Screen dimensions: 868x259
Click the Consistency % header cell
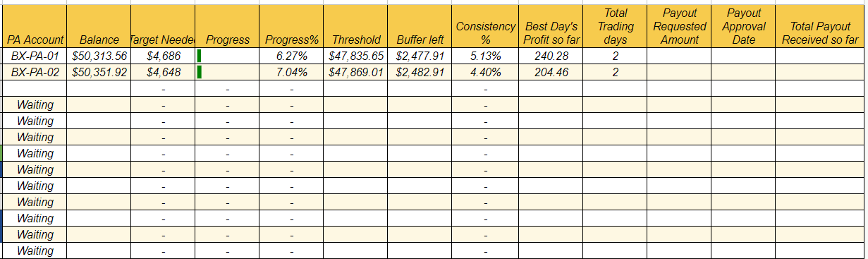(x=485, y=33)
